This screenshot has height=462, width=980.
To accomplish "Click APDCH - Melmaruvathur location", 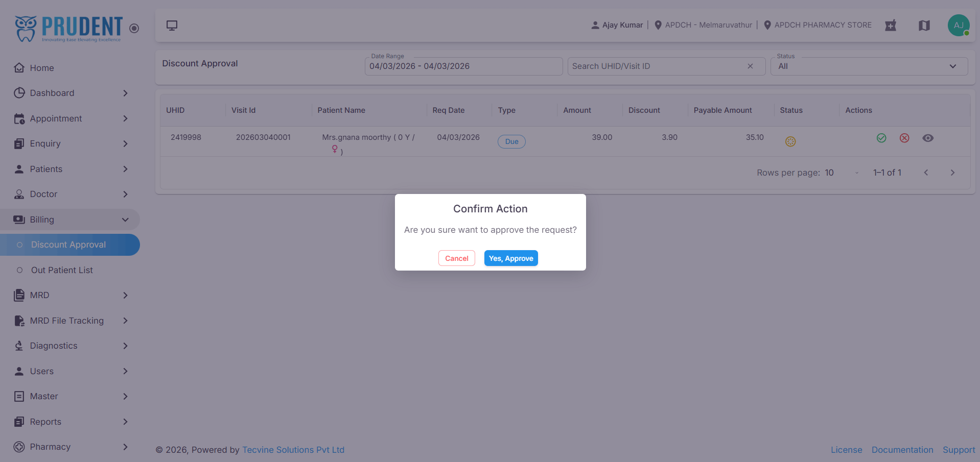I will click(x=708, y=25).
